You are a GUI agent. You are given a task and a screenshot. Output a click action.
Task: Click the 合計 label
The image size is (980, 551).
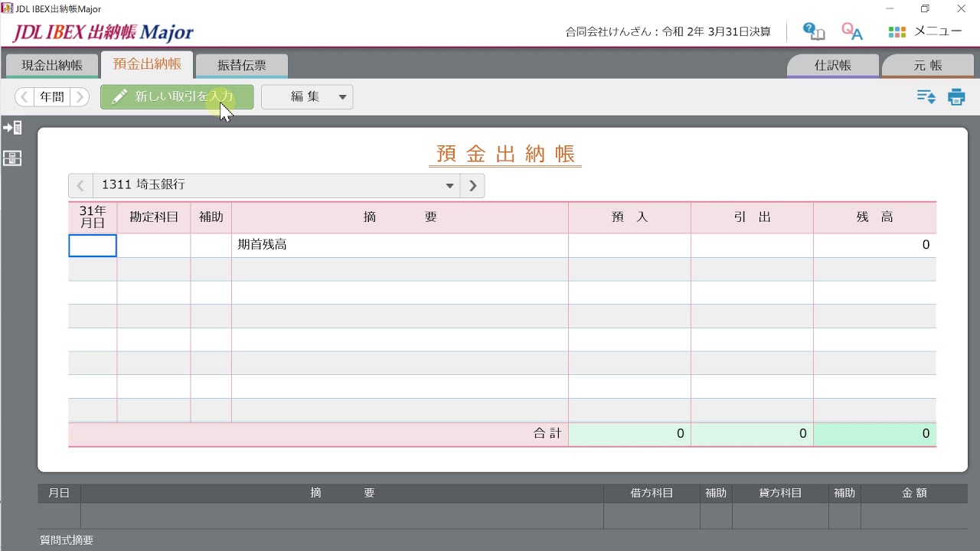pos(547,434)
